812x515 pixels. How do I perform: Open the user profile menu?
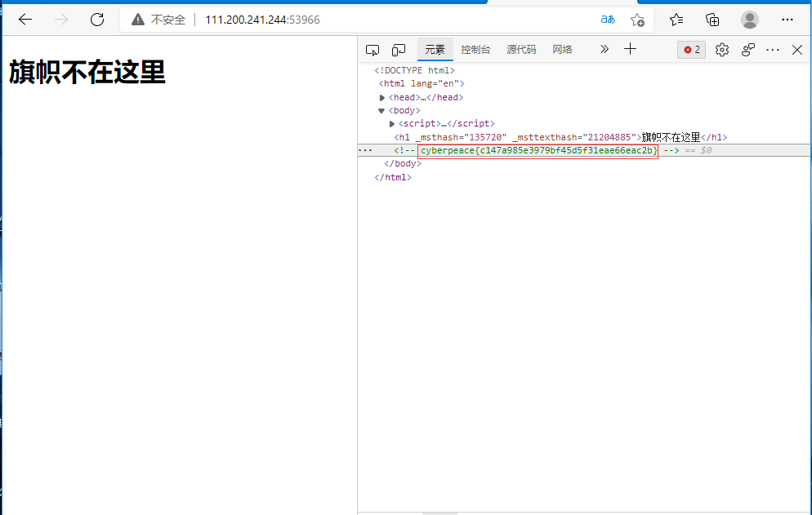pyautogui.click(x=749, y=20)
